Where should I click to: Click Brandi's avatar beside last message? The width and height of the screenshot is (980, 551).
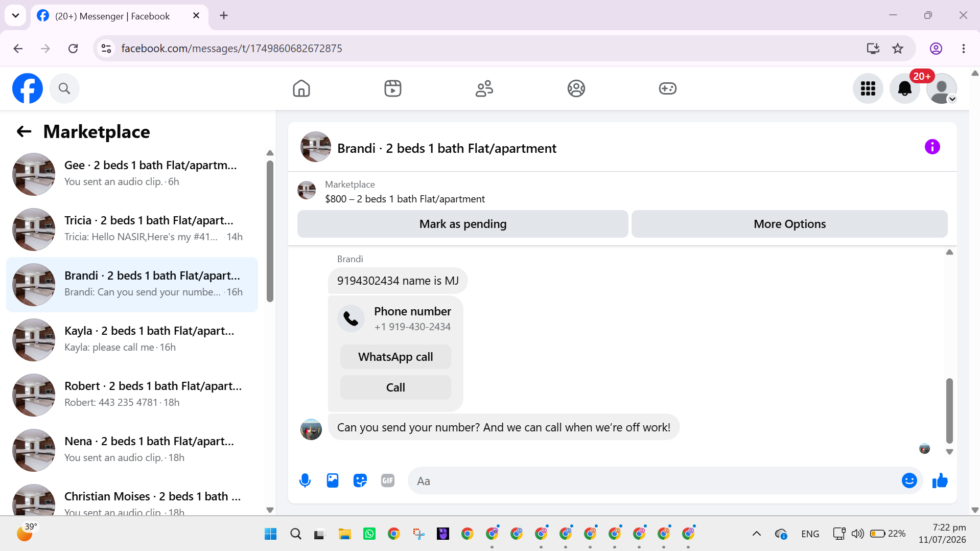click(x=311, y=429)
